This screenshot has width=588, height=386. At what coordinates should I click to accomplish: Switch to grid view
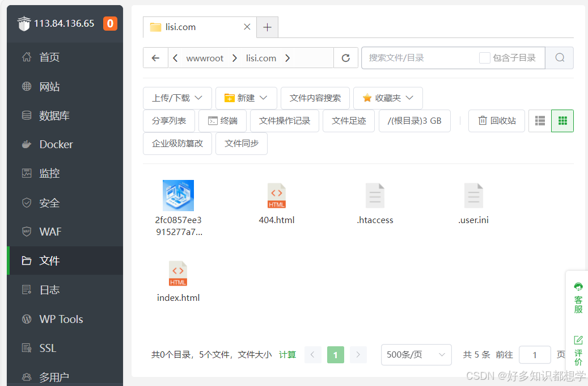(x=562, y=121)
